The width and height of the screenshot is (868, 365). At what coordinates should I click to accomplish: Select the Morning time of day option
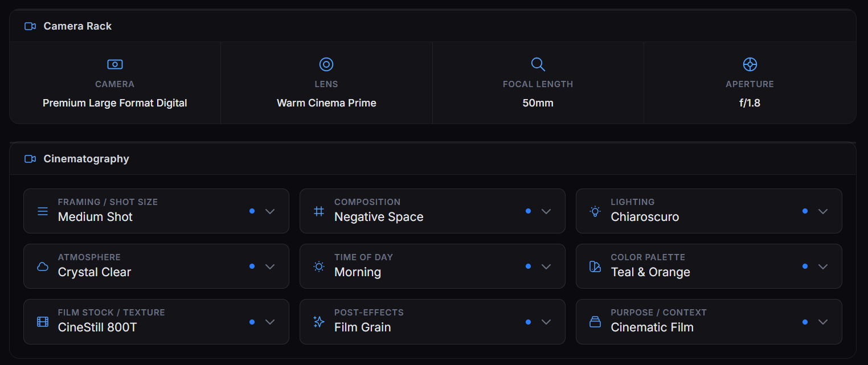tap(358, 272)
